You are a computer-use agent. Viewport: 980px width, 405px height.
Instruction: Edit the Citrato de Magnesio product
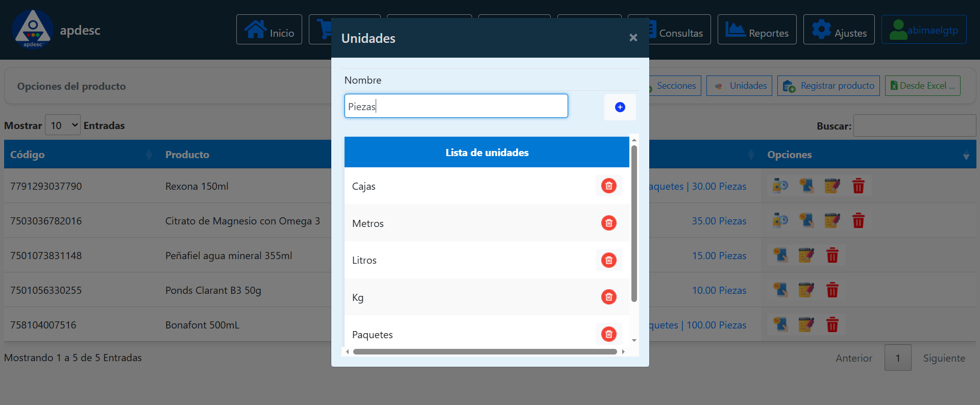click(x=832, y=220)
